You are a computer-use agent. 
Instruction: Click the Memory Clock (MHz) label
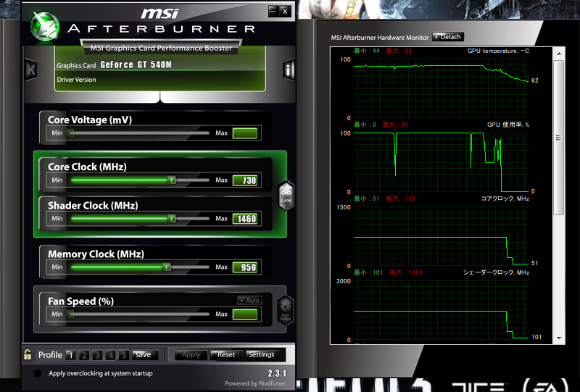point(96,254)
